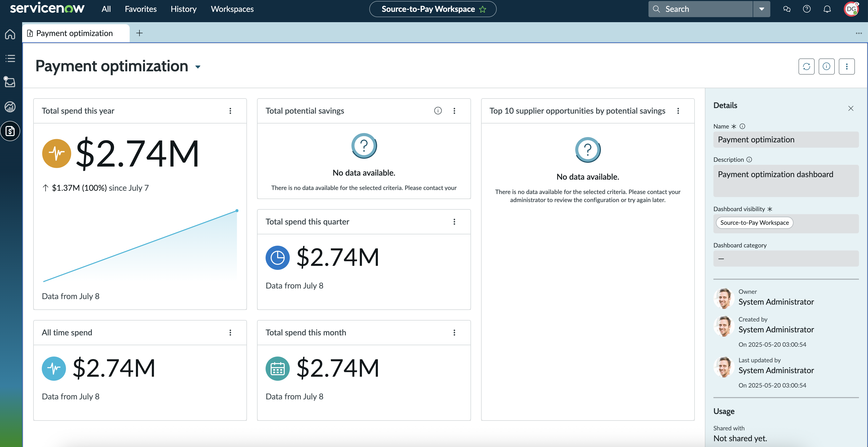Favorite the Source-to-Pay Workspace with star

[x=483, y=9]
